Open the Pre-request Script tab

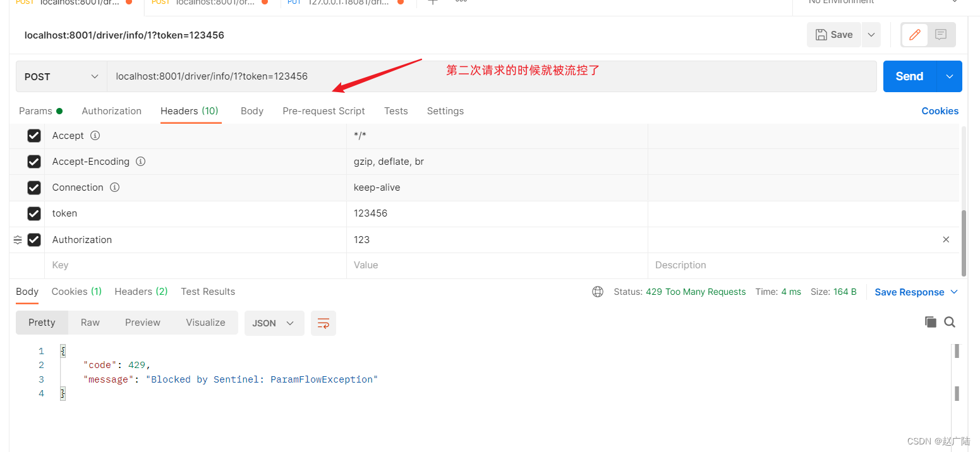324,110
